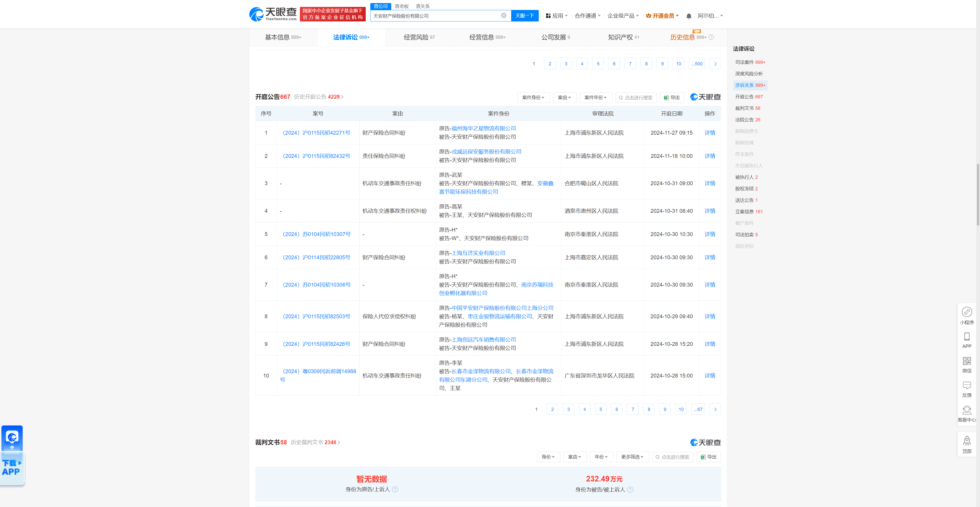The width and height of the screenshot is (980, 507).
Task: Click the 反馈 feedback icon
Action: pos(967,389)
